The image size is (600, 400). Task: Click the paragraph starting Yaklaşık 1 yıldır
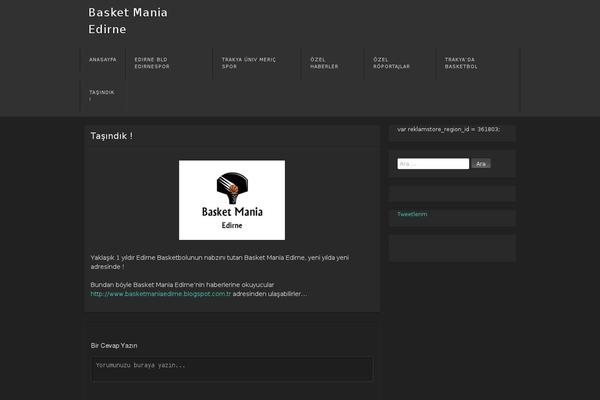click(x=220, y=262)
